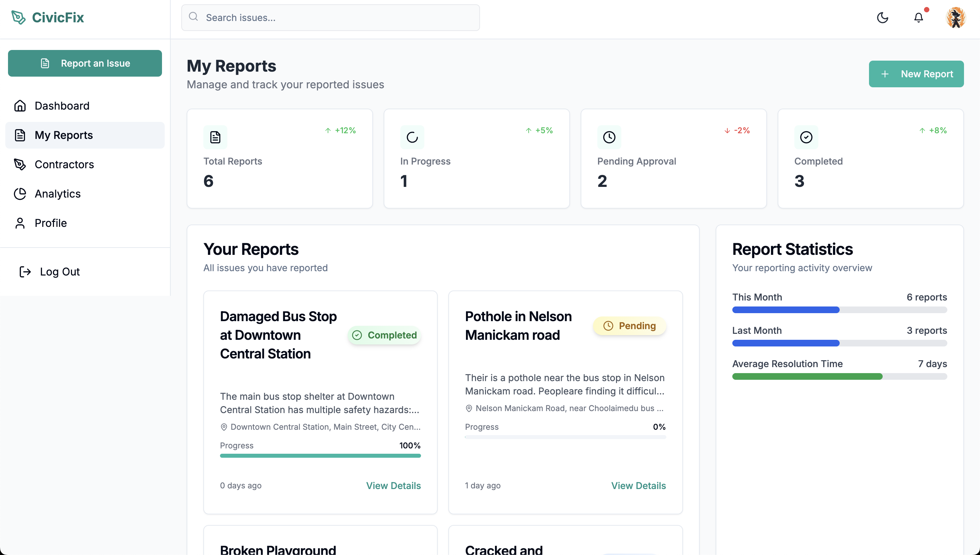980x555 pixels.
Task: Click the In Progress spinner icon
Action: [x=412, y=137]
